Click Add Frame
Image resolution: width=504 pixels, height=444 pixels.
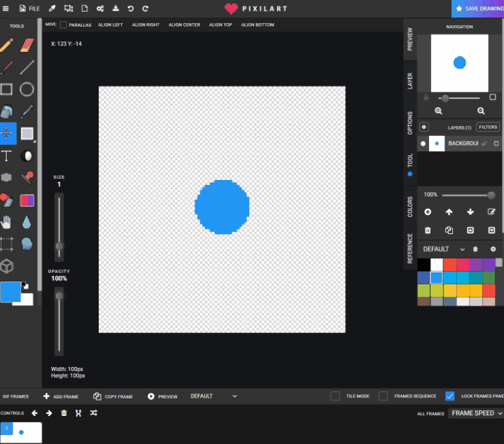point(61,396)
